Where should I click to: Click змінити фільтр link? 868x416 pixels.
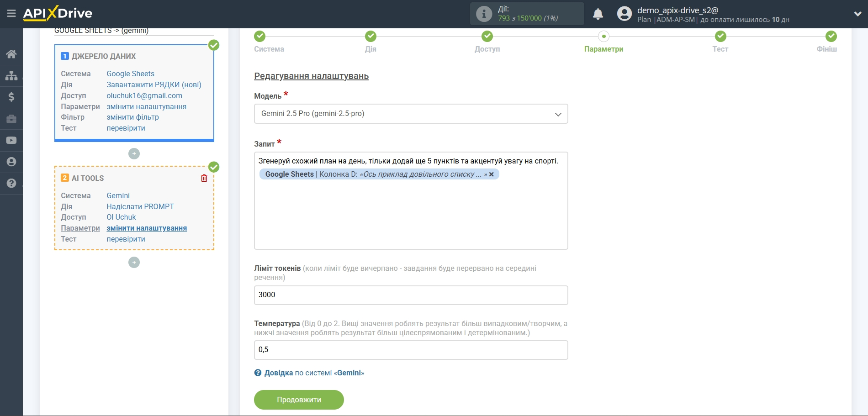pos(132,117)
